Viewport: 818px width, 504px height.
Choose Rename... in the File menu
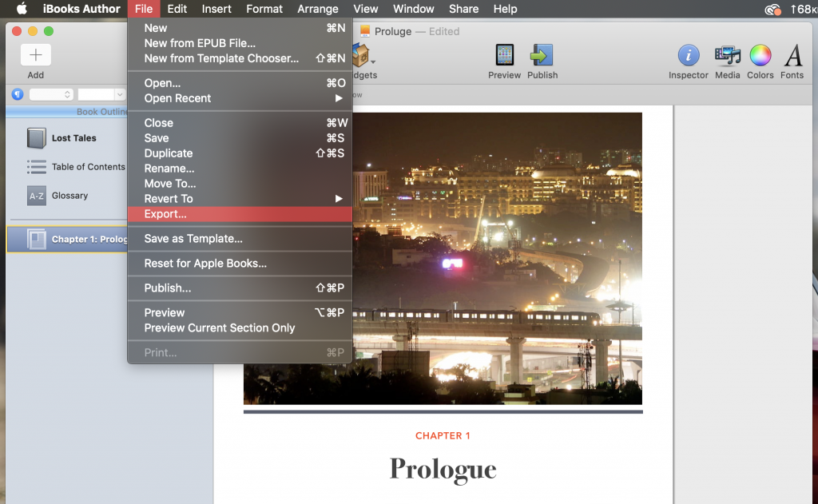240,168
